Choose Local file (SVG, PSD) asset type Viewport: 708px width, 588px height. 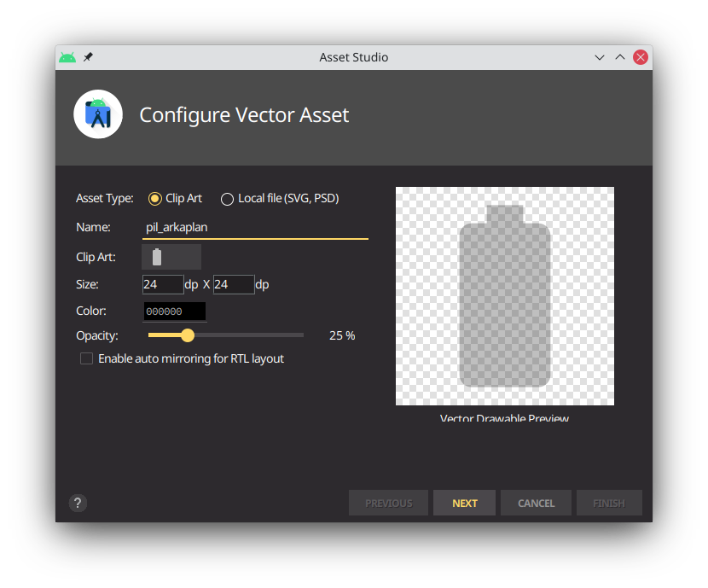point(227,199)
